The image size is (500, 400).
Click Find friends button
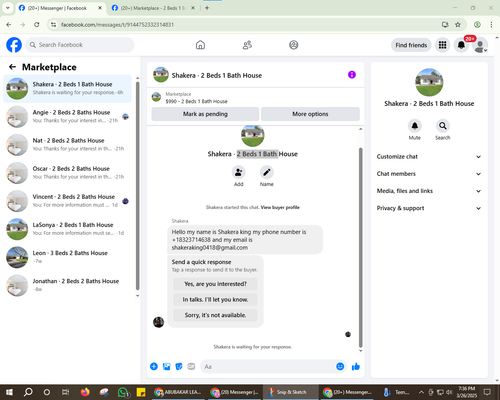[x=411, y=45]
